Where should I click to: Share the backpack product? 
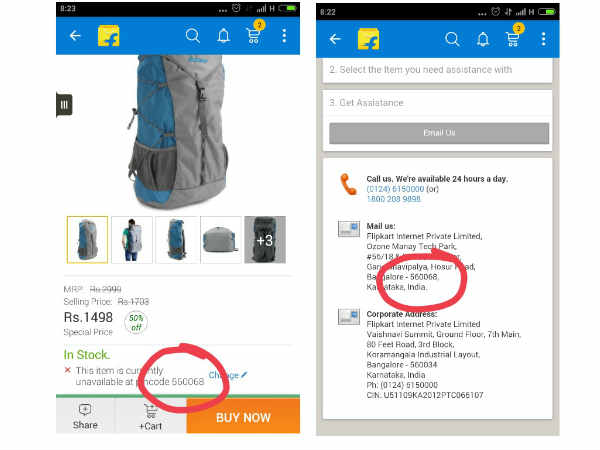coord(85,417)
